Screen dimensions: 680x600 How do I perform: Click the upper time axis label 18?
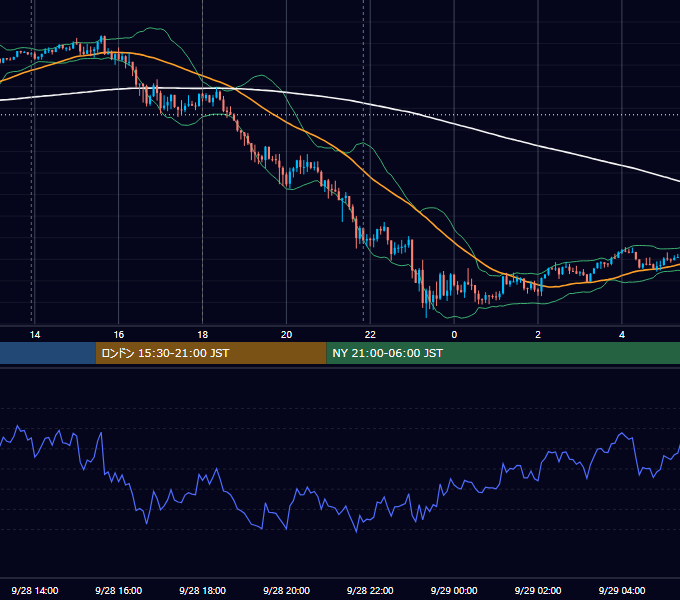[x=203, y=335]
